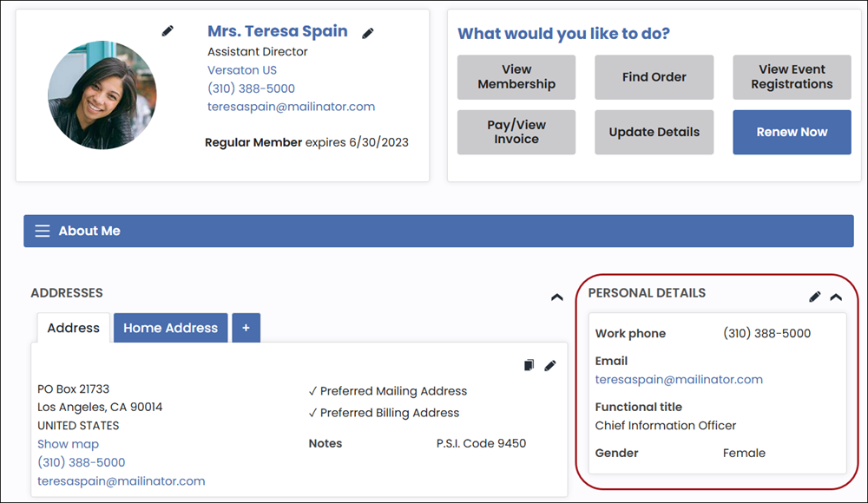Collapse the Personal Details section chevron

(x=836, y=297)
